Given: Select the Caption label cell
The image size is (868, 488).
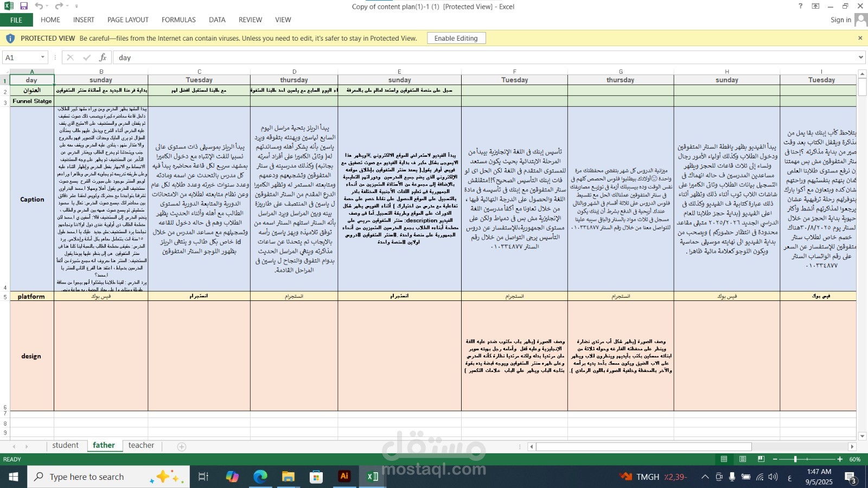Looking at the screenshot, I should point(32,199).
